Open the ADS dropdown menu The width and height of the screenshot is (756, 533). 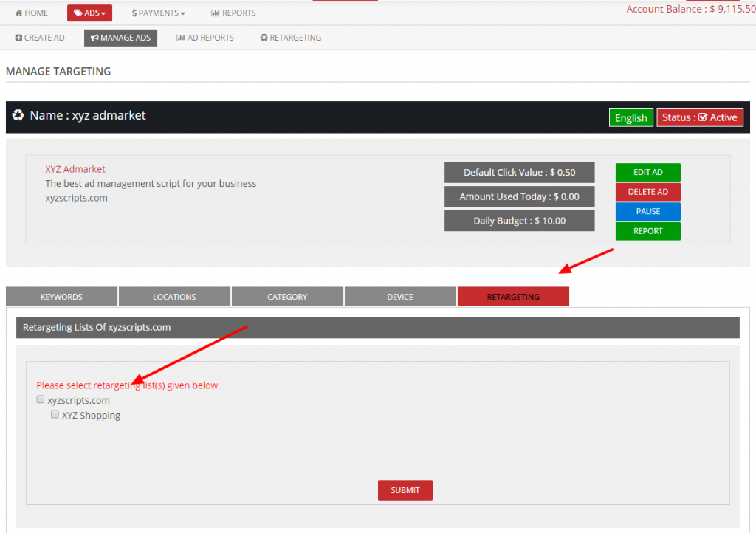(89, 13)
